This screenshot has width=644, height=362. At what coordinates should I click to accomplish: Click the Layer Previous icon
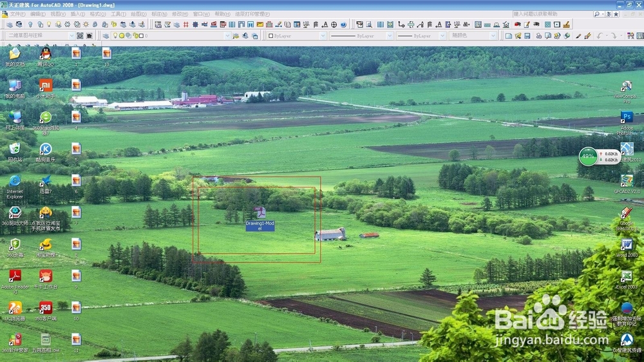pos(245,35)
